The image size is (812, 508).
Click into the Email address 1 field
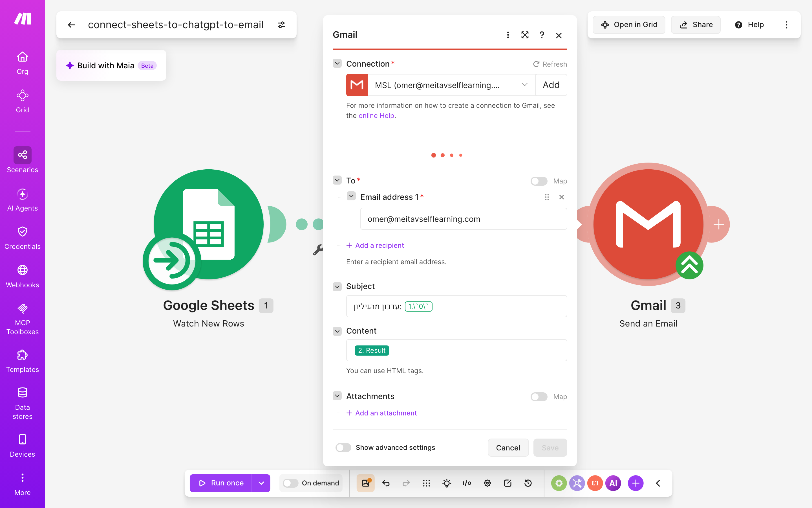click(x=464, y=219)
